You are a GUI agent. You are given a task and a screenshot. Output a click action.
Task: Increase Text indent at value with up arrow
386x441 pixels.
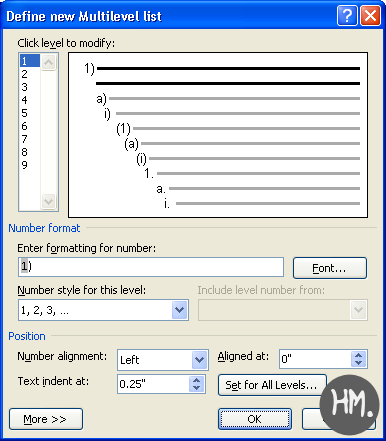point(197,380)
